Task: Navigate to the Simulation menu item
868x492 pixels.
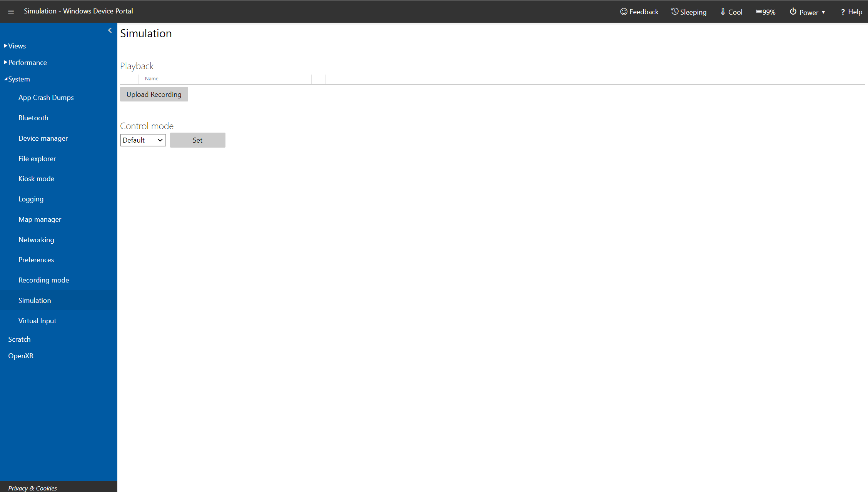Action: coord(35,299)
